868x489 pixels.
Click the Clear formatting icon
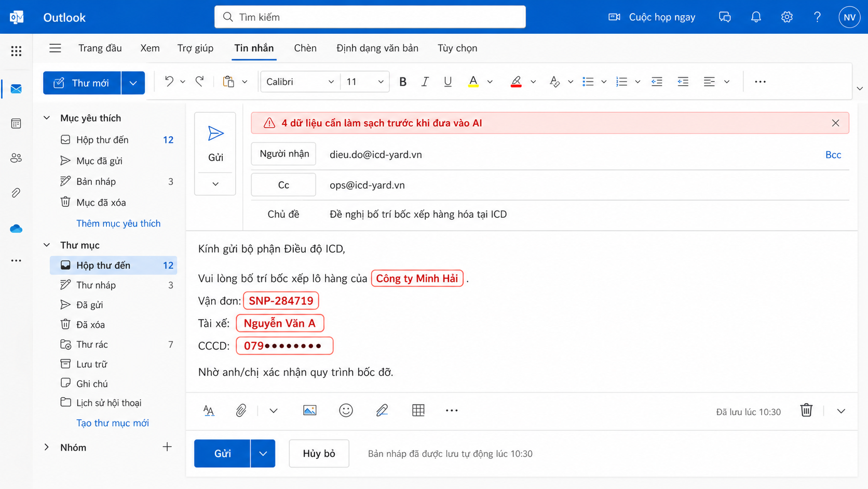tap(554, 82)
